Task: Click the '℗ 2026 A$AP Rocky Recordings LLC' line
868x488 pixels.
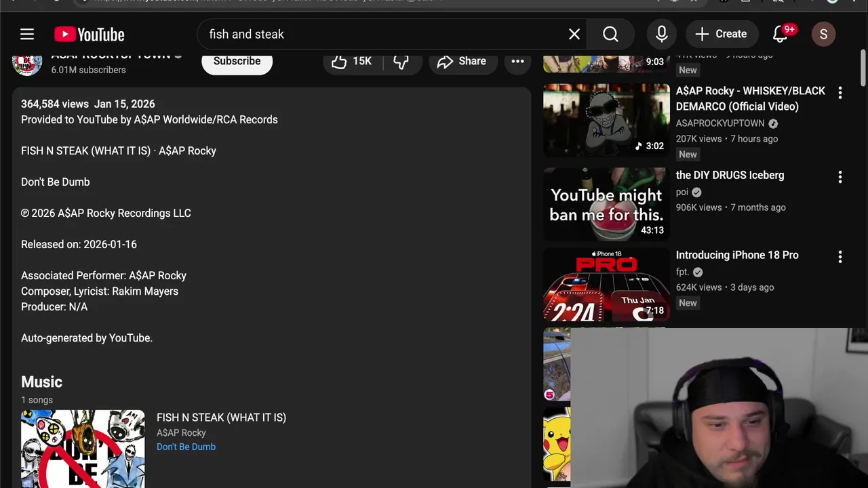Action: 106,213
